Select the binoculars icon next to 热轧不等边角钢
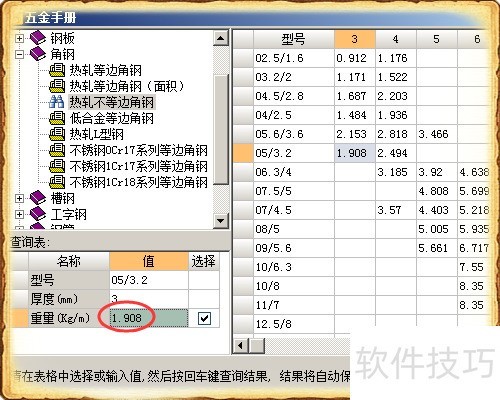Viewport: 500px width, 400px height. pyautogui.click(x=57, y=101)
